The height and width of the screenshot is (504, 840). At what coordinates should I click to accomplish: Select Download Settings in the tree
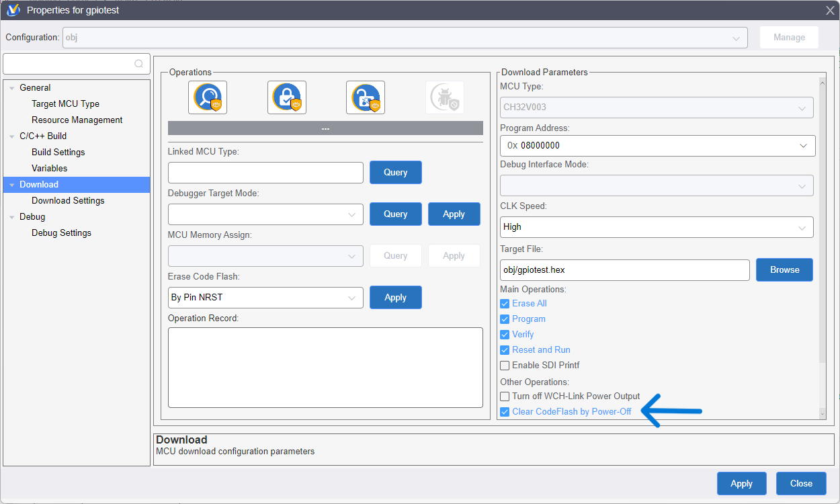pyautogui.click(x=68, y=201)
